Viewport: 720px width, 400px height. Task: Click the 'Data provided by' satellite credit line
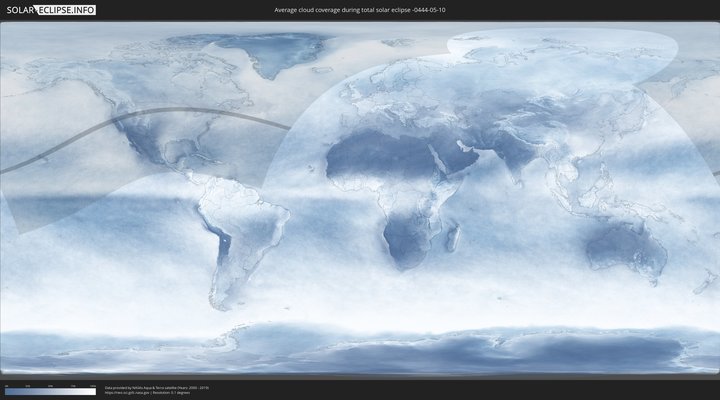[157, 388]
